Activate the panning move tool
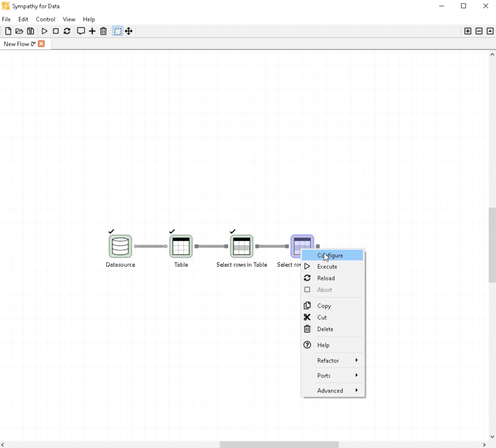Image resolution: width=496 pixels, height=448 pixels. tap(129, 31)
